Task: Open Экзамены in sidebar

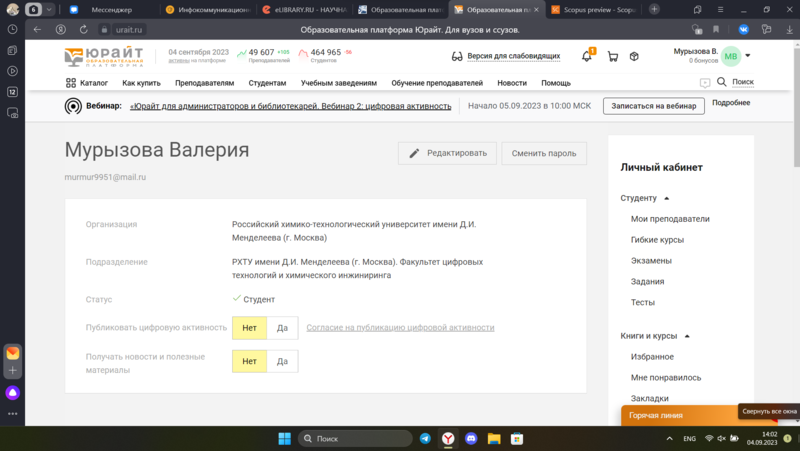Action: (x=651, y=261)
